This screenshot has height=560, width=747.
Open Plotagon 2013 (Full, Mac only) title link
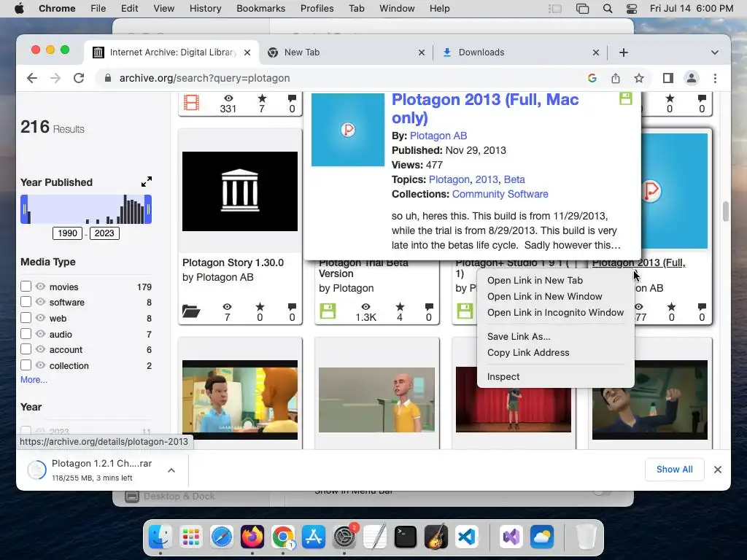[x=485, y=109]
